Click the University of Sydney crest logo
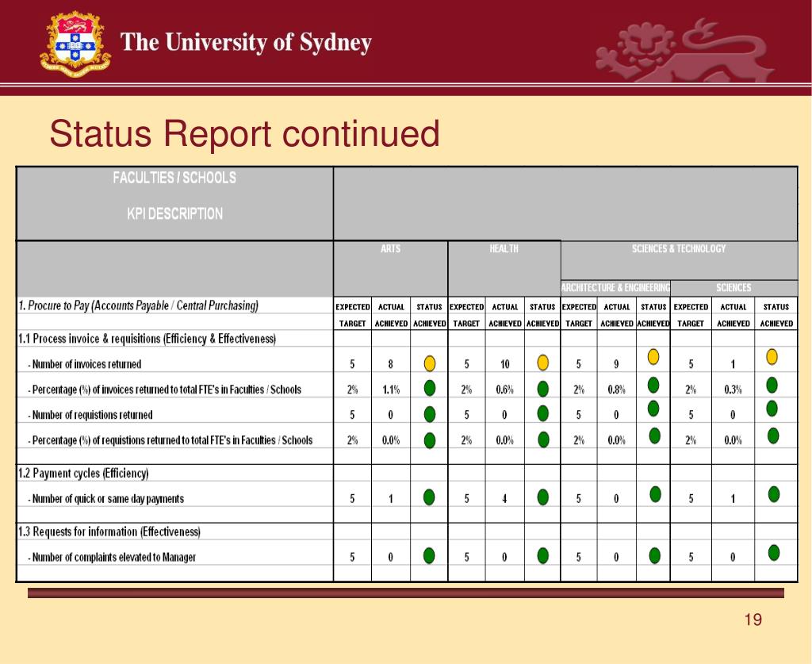 click(x=75, y=44)
